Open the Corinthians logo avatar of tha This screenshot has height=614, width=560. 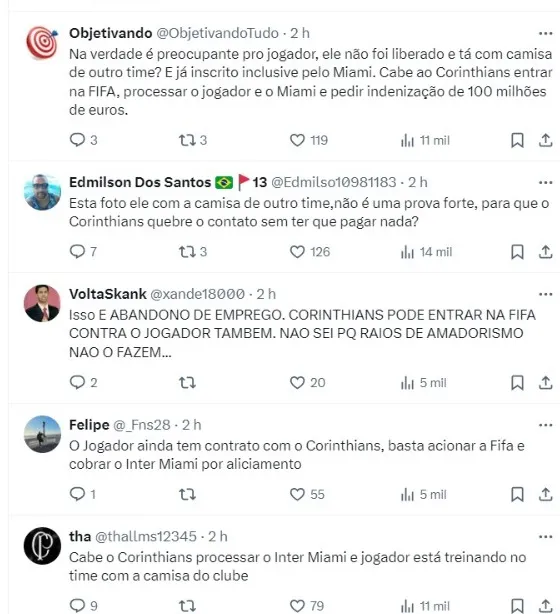point(42,545)
